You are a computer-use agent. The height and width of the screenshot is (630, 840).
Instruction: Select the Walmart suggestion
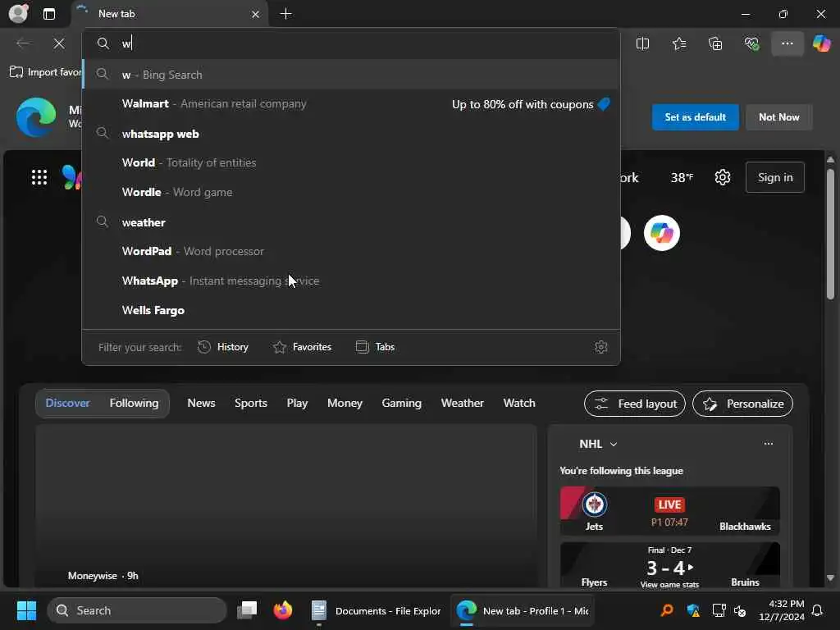(x=351, y=104)
